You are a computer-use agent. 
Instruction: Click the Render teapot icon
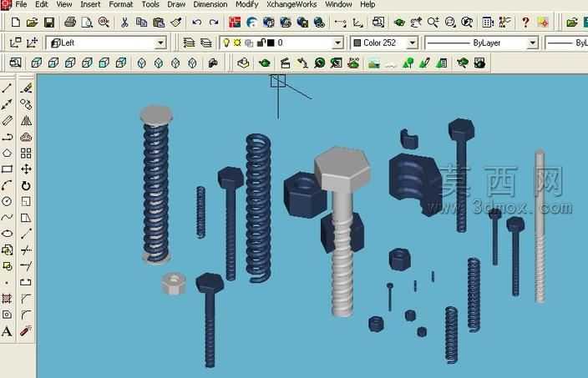(x=265, y=63)
